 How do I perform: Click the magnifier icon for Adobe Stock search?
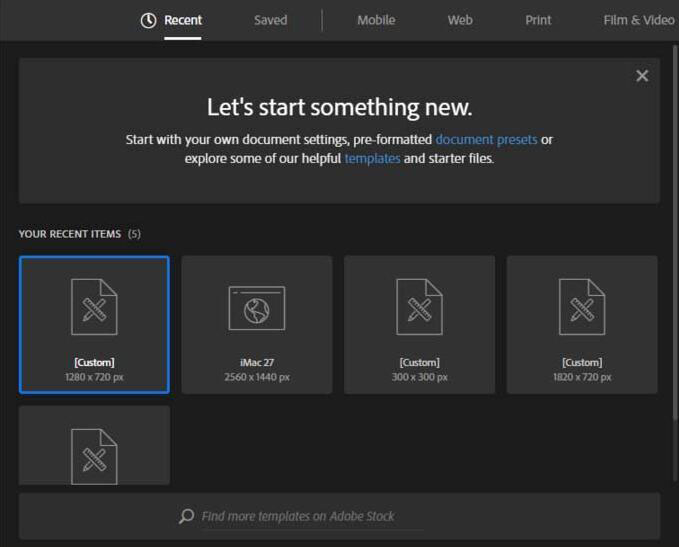tap(186, 517)
